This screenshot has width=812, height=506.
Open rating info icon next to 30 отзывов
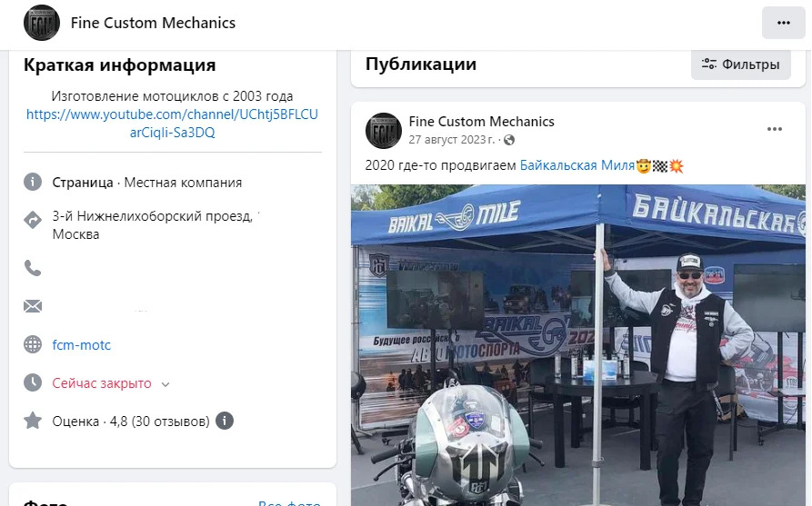click(x=225, y=421)
